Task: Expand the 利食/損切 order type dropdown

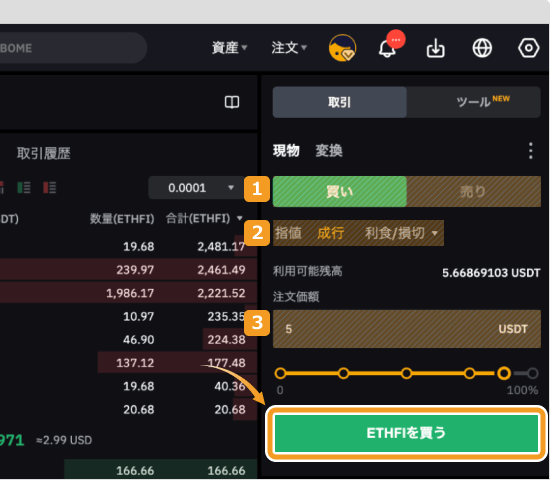Action: coord(401,233)
